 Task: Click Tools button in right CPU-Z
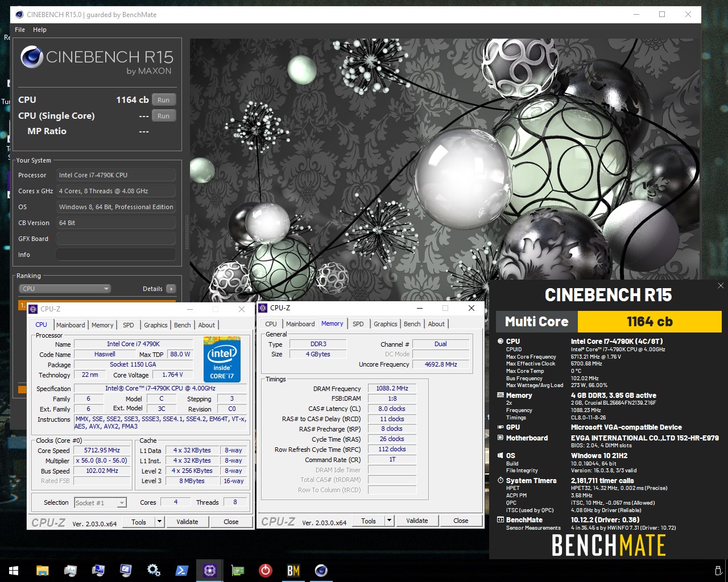(369, 521)
